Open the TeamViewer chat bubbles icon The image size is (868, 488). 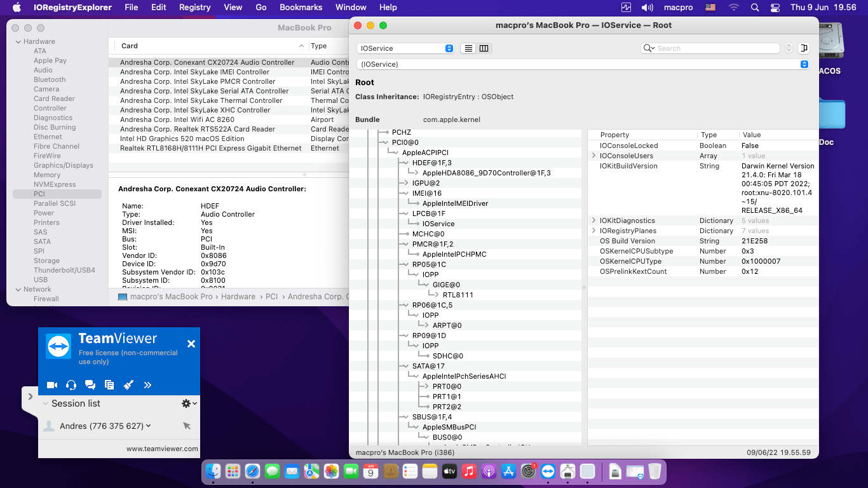90,384
